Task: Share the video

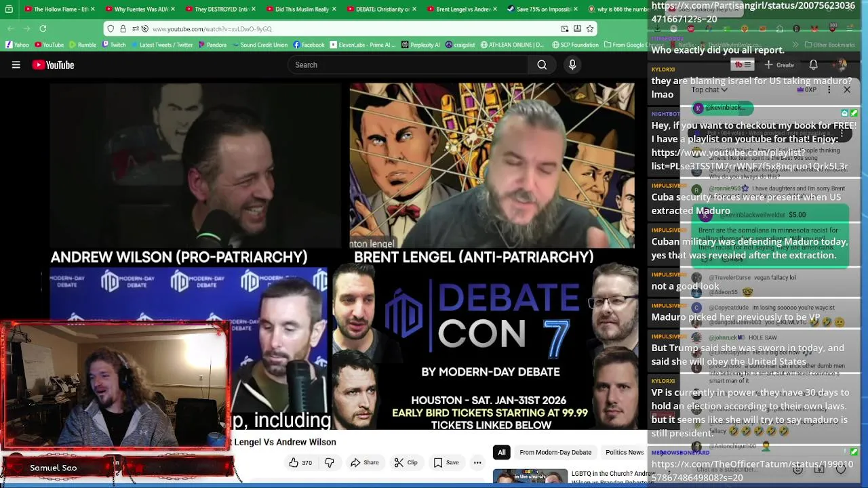Action: pos(364,463)
